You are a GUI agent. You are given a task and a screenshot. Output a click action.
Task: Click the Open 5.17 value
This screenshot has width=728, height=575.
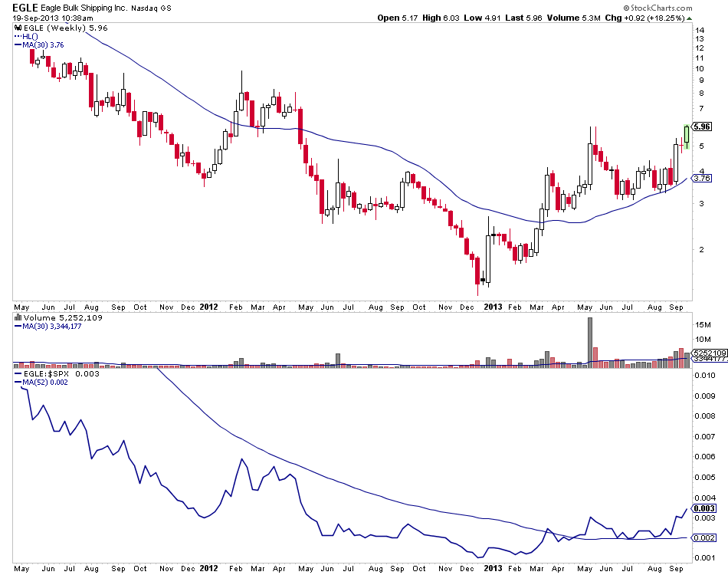pos(398,18)
